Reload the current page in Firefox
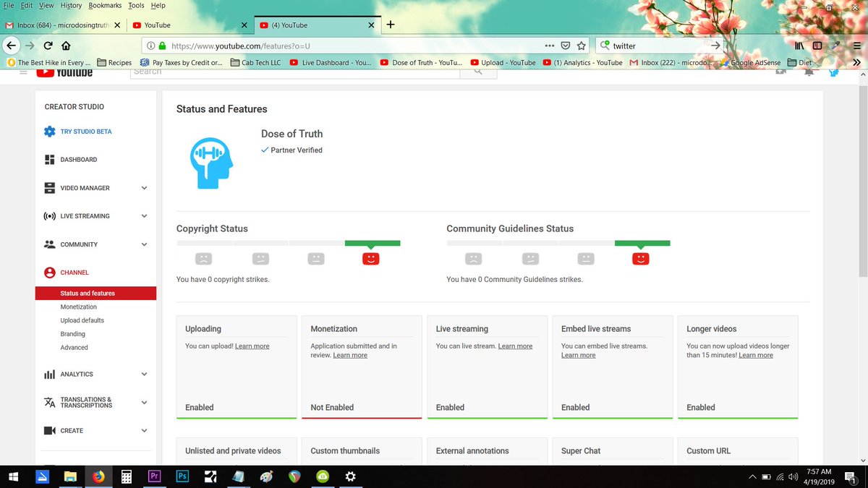Viewport: 868px width, 488px height. (x=47, y=46)
